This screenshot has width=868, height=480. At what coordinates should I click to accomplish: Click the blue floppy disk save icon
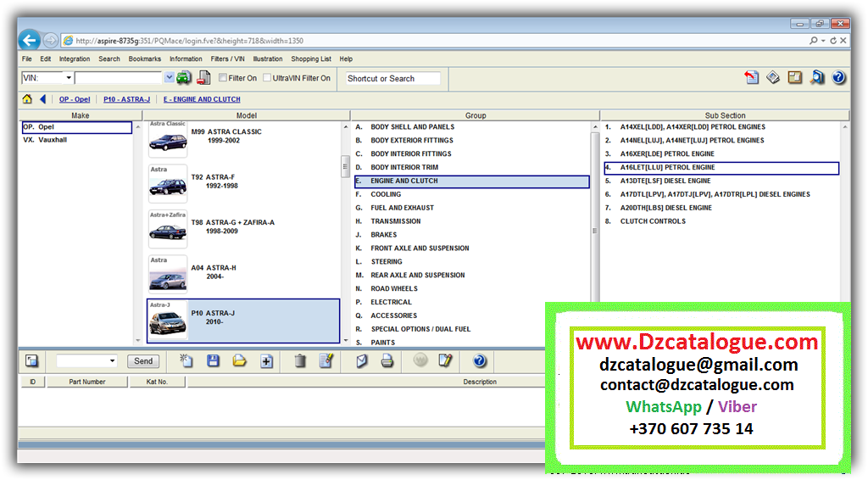tap(213, 361)
